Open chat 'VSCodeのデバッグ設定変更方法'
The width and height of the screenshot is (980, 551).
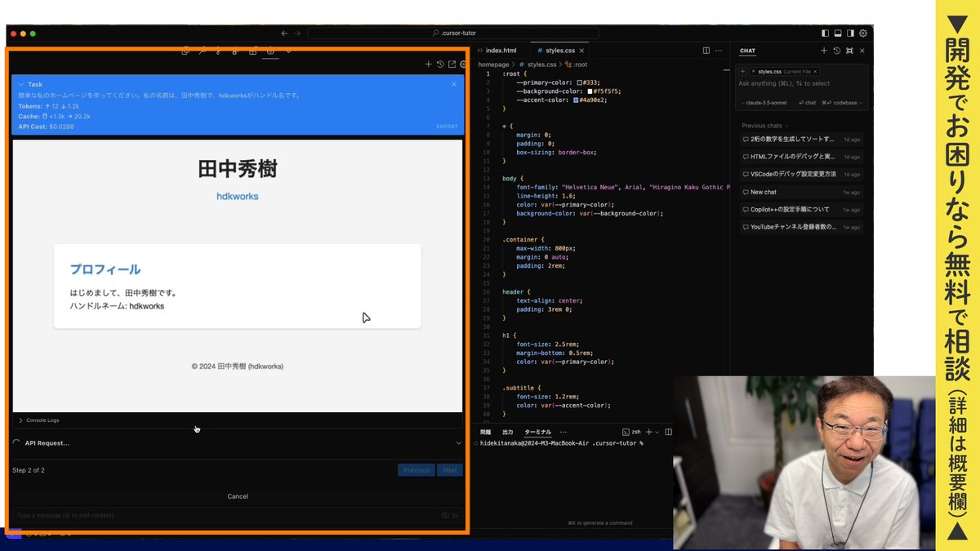(800, 174)
